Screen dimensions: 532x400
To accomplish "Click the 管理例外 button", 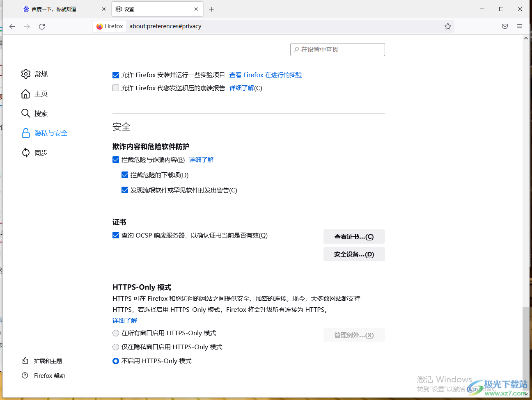I will point(354,335).
